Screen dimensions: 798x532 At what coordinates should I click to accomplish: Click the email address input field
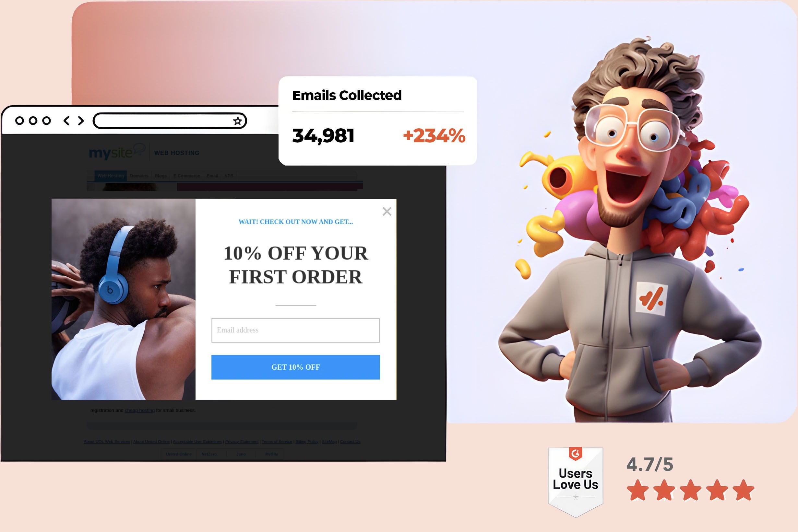click(295, 330)
